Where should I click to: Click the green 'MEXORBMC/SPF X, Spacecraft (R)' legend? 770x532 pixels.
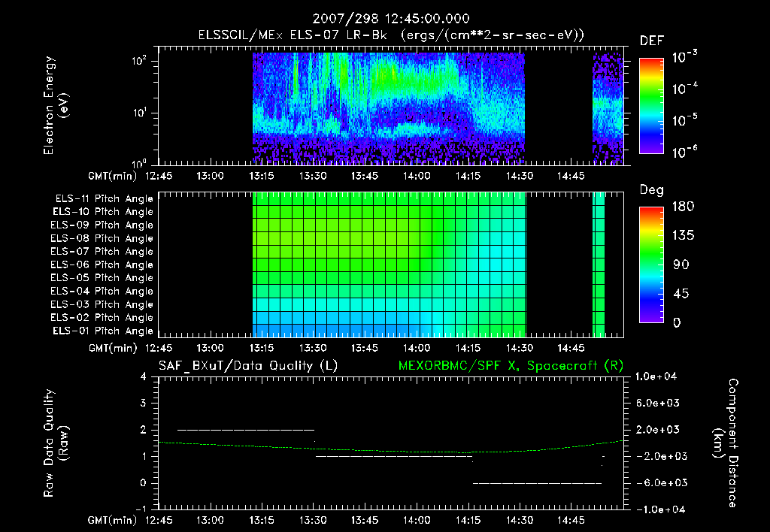click(511, 366)
